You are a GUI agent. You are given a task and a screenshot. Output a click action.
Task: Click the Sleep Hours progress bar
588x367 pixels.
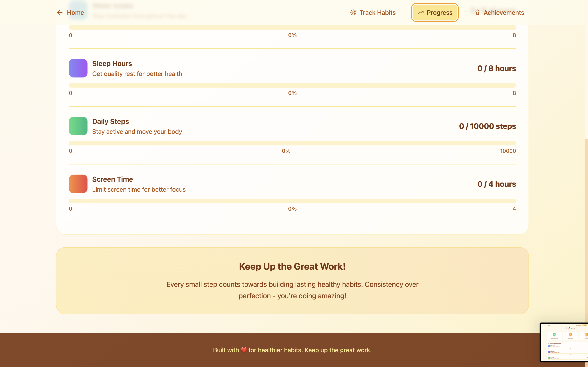[x=292, y=85]
